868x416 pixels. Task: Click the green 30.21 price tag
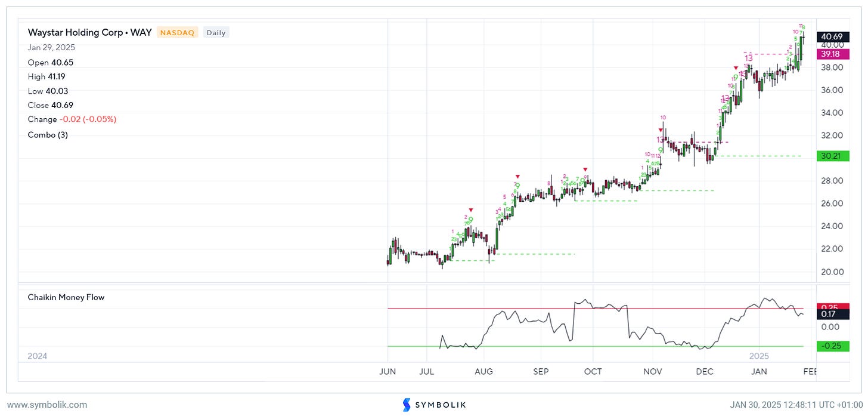pos(832,156)
